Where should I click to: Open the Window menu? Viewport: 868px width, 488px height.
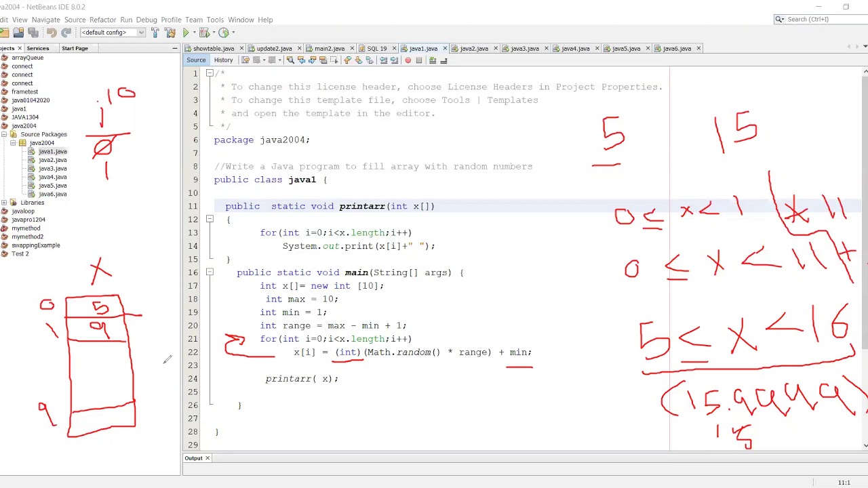coord(241,20)
